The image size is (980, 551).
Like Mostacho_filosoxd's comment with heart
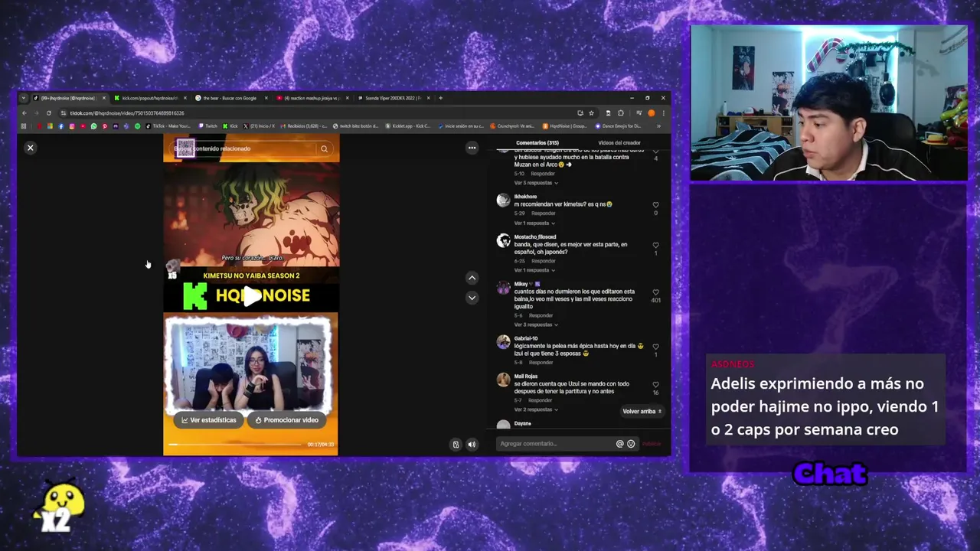[x=655, y=246]
